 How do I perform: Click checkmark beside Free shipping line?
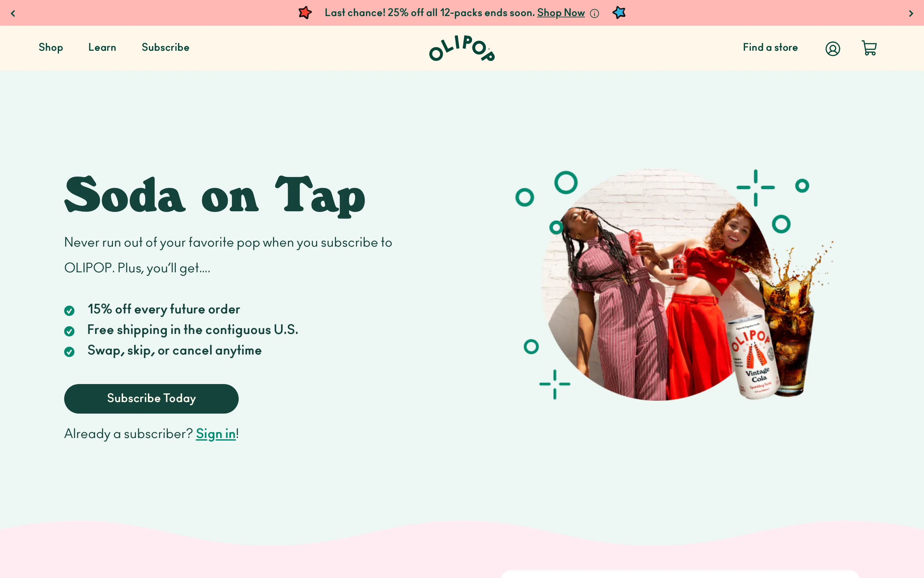(x=69, y=331)
